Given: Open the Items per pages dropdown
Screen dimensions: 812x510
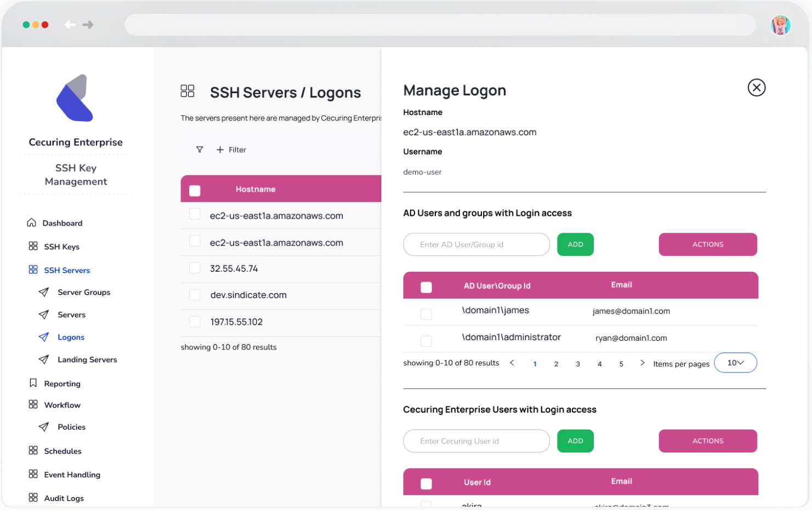Looking at the screenshot, I should (735, 362).
